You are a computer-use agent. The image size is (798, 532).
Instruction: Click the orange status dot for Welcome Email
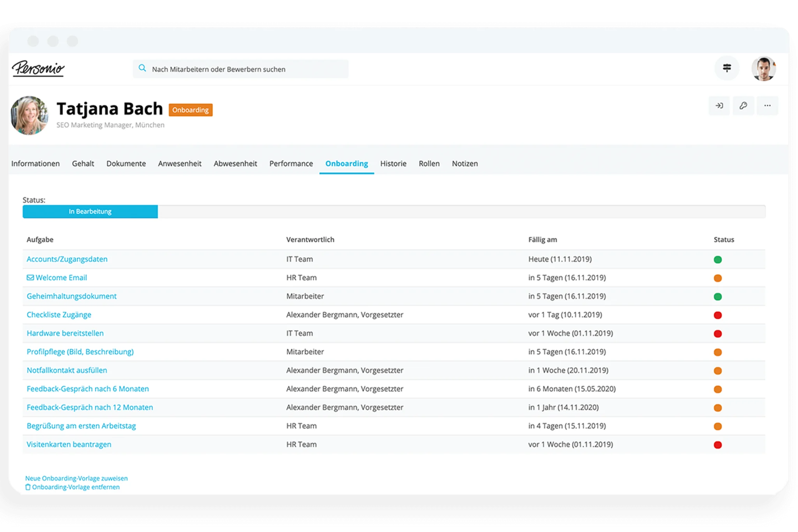pos(718,277)
